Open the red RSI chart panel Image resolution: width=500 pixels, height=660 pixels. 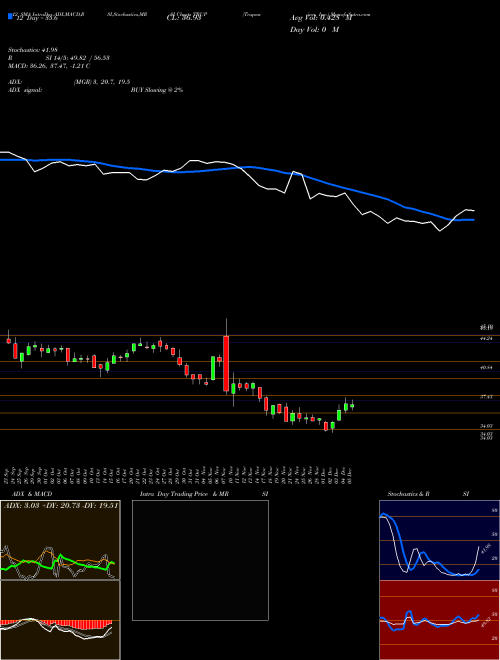coord(439,620)
